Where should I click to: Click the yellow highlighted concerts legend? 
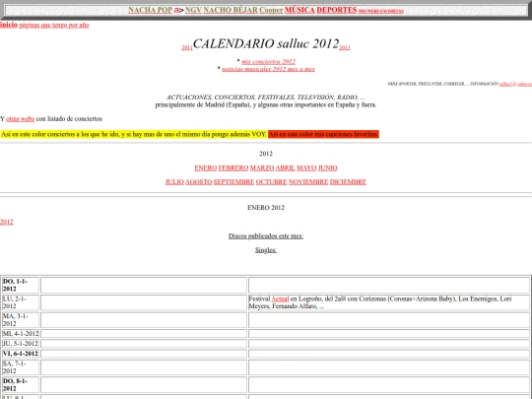pyautogui.click(x=133, y=134)
